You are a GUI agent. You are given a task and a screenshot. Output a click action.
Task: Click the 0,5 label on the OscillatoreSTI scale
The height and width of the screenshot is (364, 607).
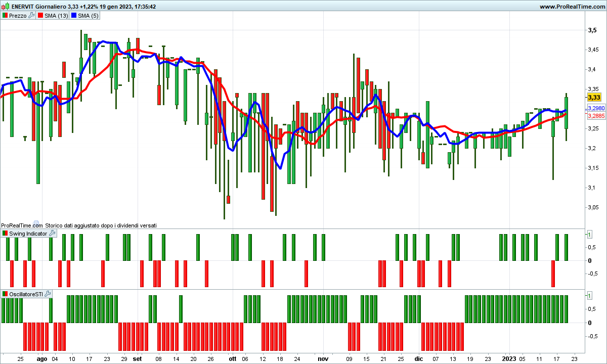[591, 309]
